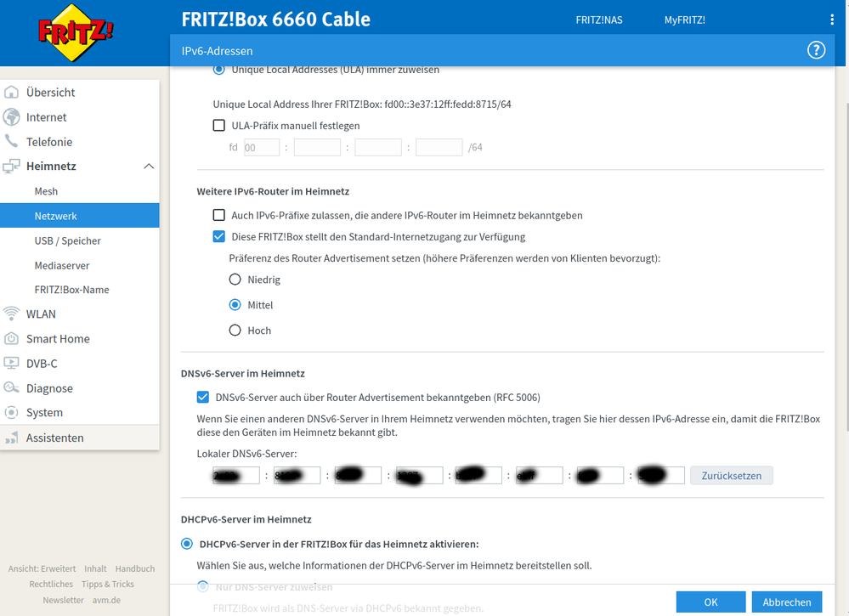Open the Handbuch link at the bottom
The height and width of the screenshot is (616, 849).
(134, 568)
